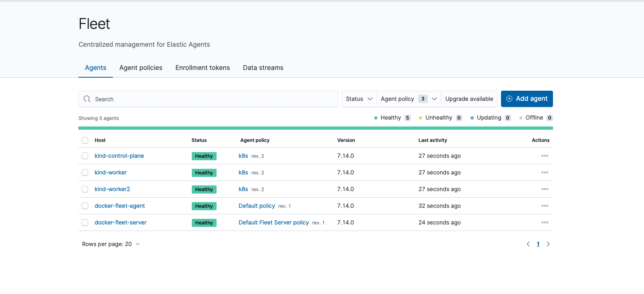Click page number 1 in pagination
This screenshot has width=644, height=294.
point(538,244)
